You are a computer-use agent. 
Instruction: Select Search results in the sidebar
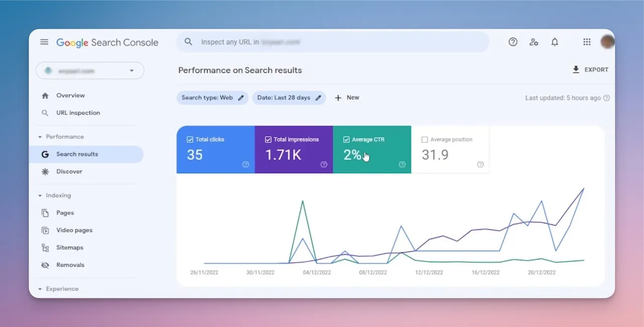click(86, 154)
